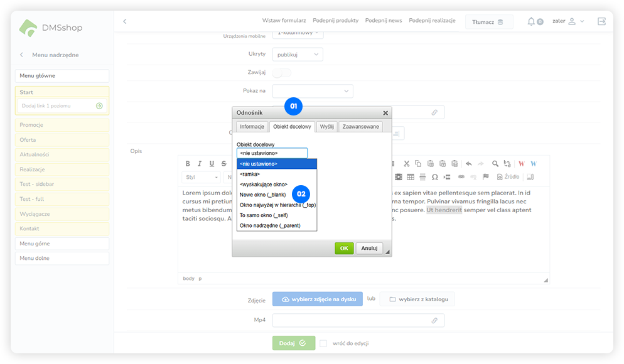Insert special character with Omega icon
Viewport: 624px width, 364px height.
[x=434, y=177]
